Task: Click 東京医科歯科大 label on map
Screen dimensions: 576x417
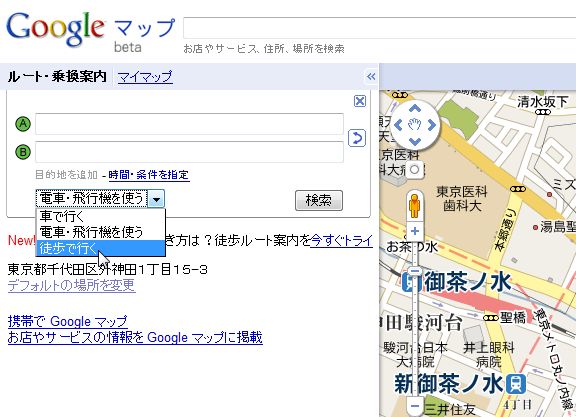Action: (462, 198)
